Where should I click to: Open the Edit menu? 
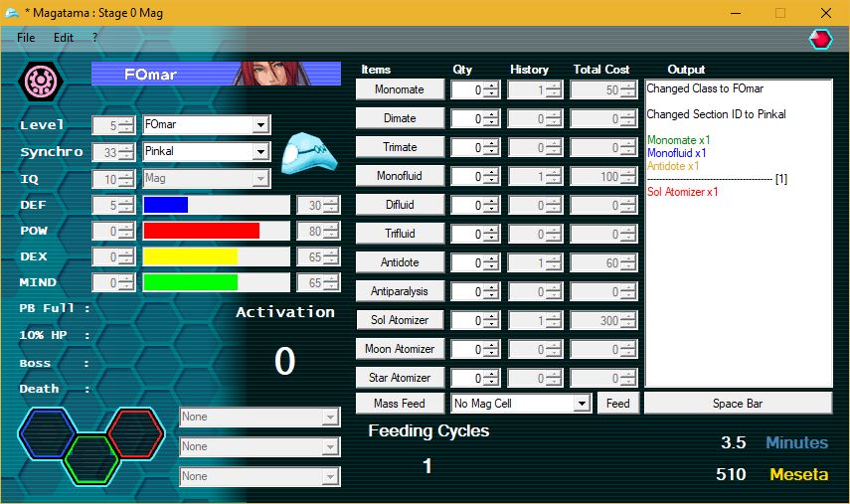point(64,38)
